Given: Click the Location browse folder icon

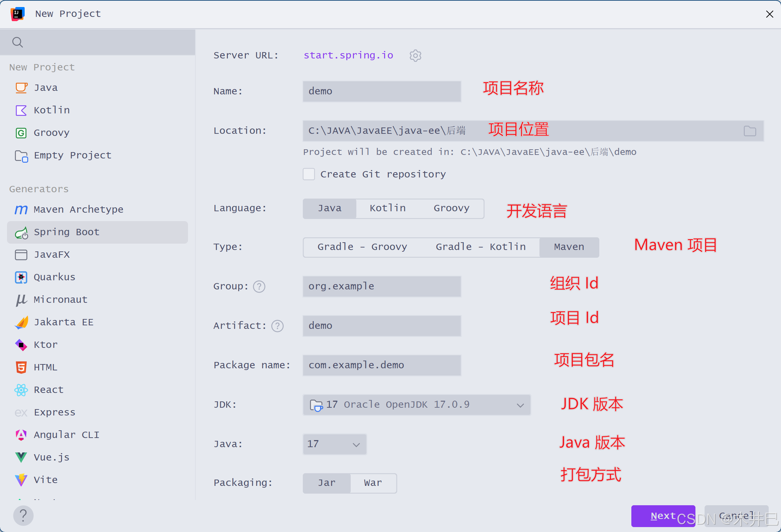Looking at the screenshot, I should pos(750,131).
